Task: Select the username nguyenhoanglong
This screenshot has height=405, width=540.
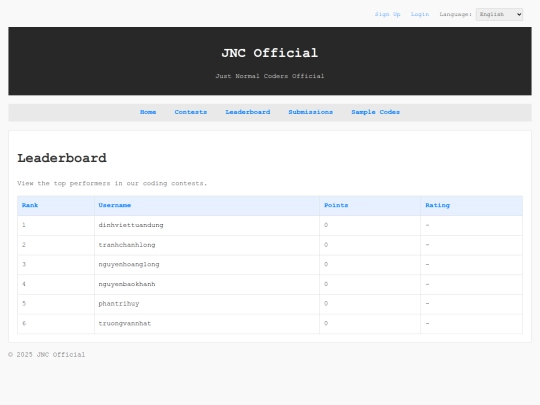Action: pos(129,264)
